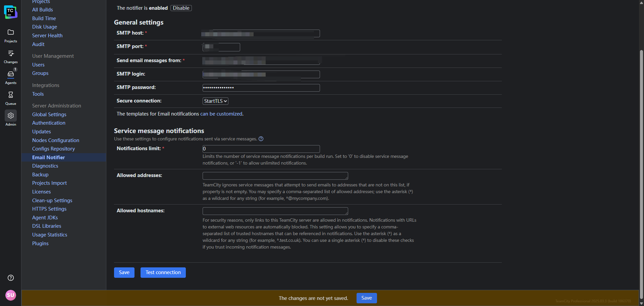
Task: Open Licenses page
Action: click(x=42, y=192)
